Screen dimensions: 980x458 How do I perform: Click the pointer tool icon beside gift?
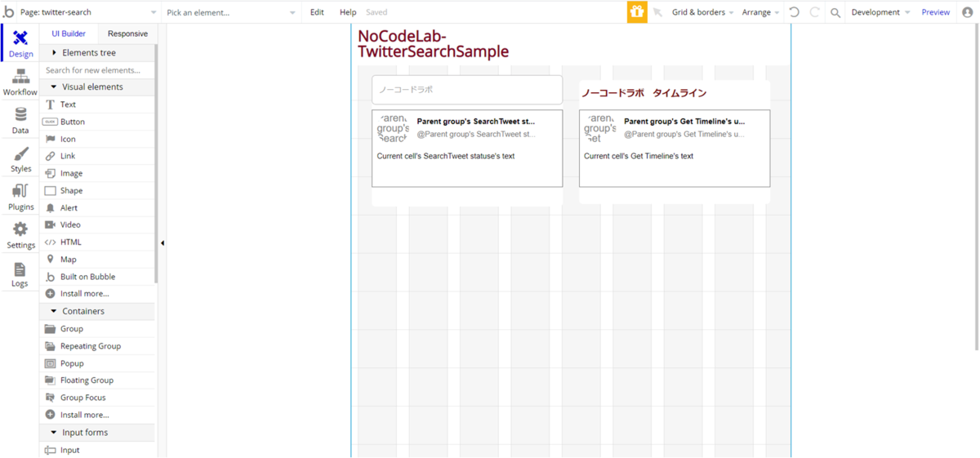pos(657,12)
